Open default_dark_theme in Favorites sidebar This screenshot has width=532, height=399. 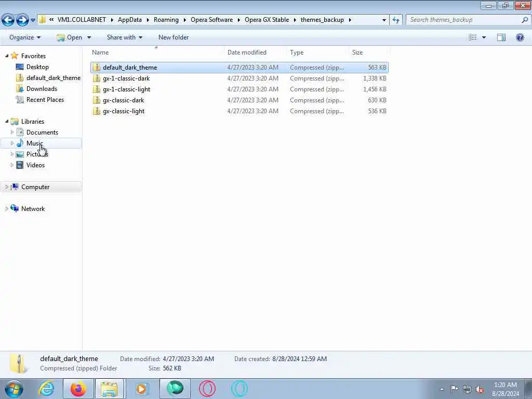(x=54, y=78)
